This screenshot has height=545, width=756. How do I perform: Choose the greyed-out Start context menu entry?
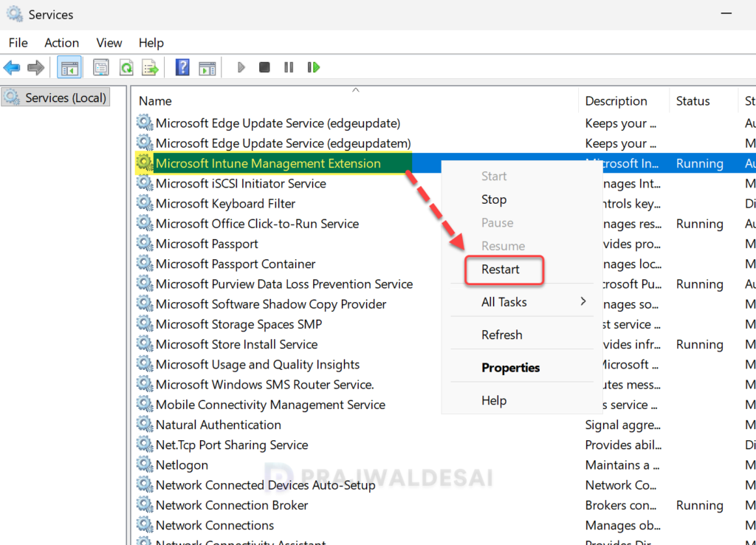494,176
